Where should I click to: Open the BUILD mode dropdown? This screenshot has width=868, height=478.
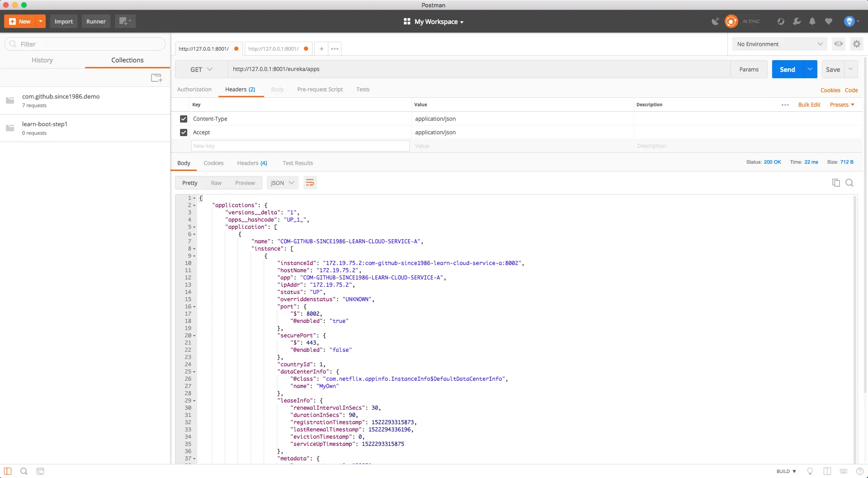tap(786, 471)
